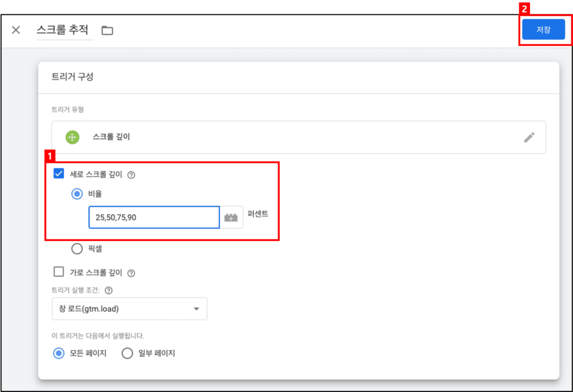This screenshot has height=392, width=573.
Task: Click the percent input field with 25,50,75,90
Action: (154, 218)
